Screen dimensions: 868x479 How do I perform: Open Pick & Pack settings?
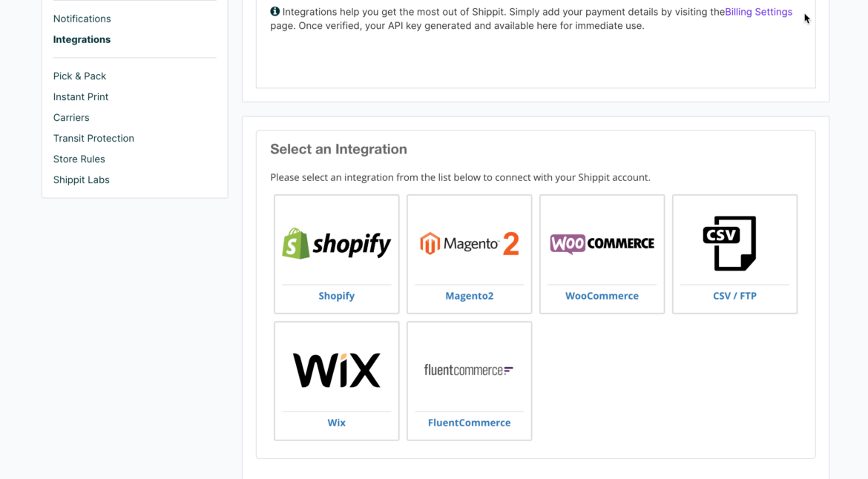[x=79, y=76]
